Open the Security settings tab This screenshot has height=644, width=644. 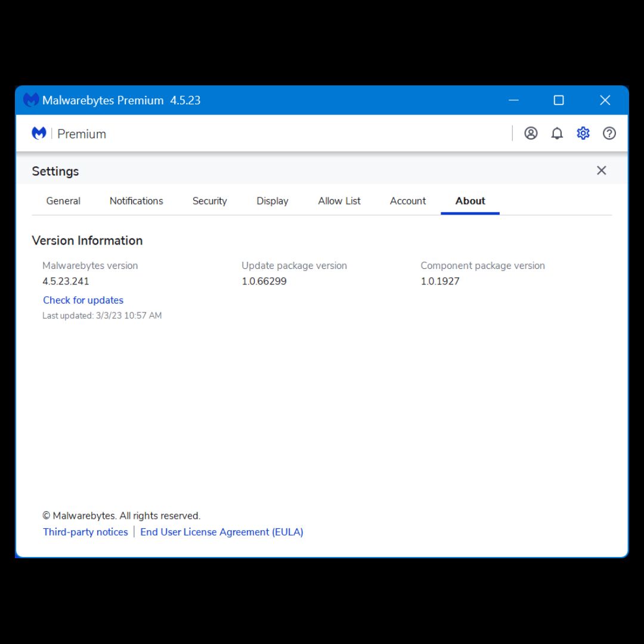(209, 201)
